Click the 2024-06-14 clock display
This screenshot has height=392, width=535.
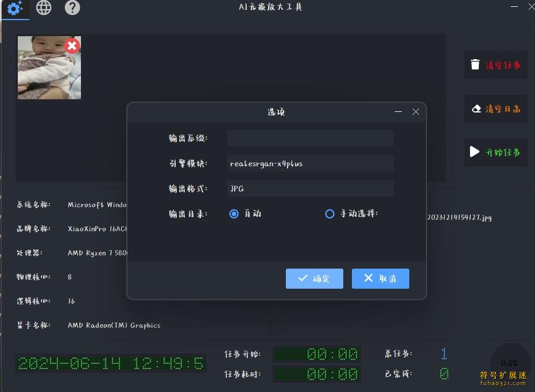pyautogui.click(x=111, y=363)
